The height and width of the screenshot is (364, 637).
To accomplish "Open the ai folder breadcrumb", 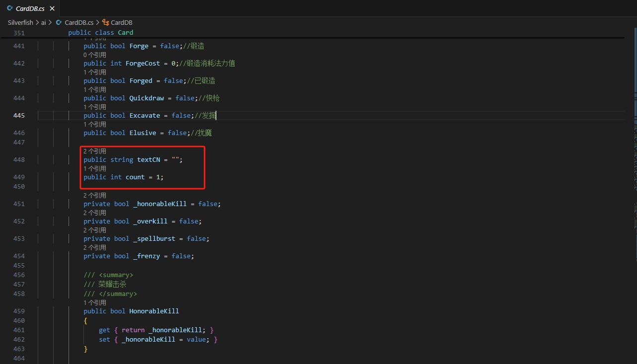I will coord(44,22).
